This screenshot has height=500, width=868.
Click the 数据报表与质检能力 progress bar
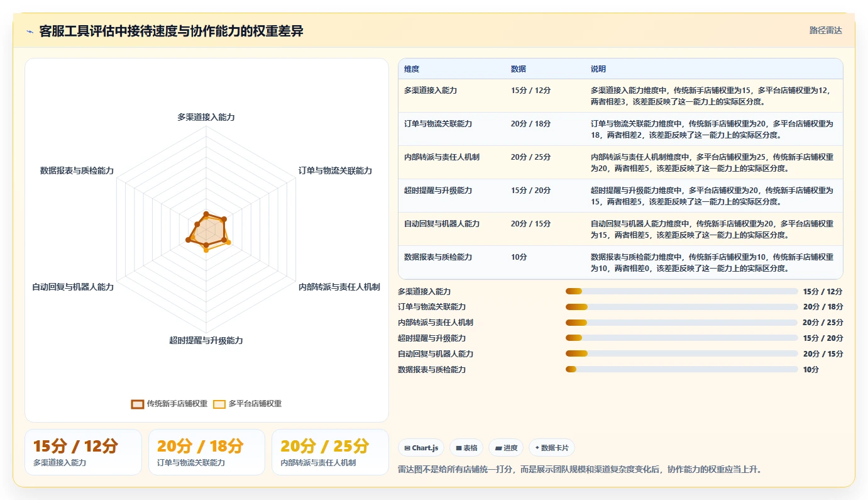tap(681, 370)
